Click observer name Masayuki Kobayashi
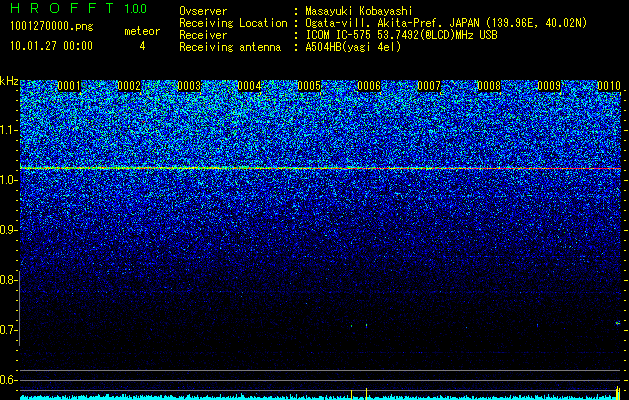Screen dimensions: 629x400 pyautogui.click(x=359, y=11)
